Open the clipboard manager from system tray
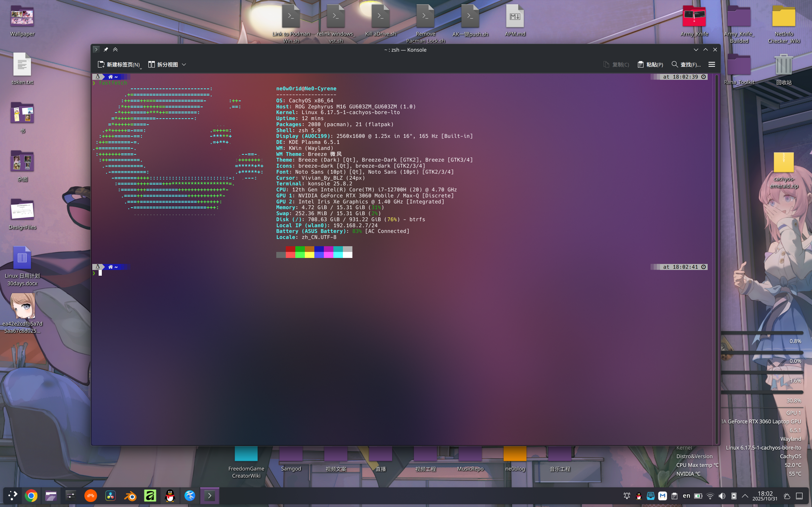The width and height of the screenshot is (812, 507). click(674, 496)
